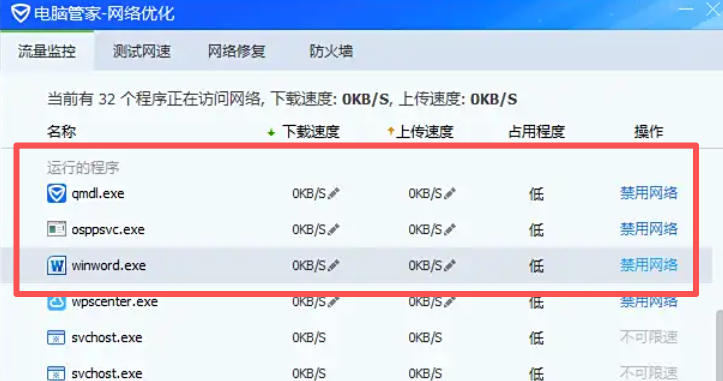Open the 流量监控 tab
The width and height of the screenshot is (723, 381).
pyautogui.click(x=47, y=51)
